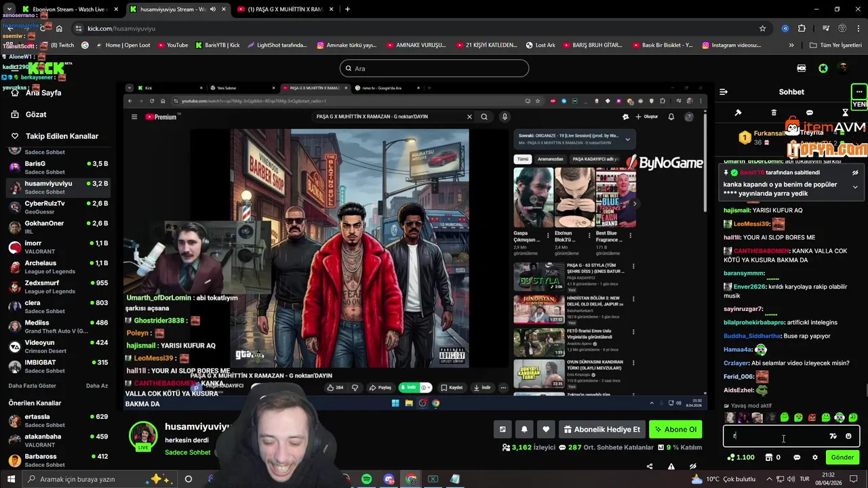The height and width of the screenshot is (488, 868).
Task: Show more bookmarks overflow chevron
Action: pyautogui.click(x=791, y=45)
